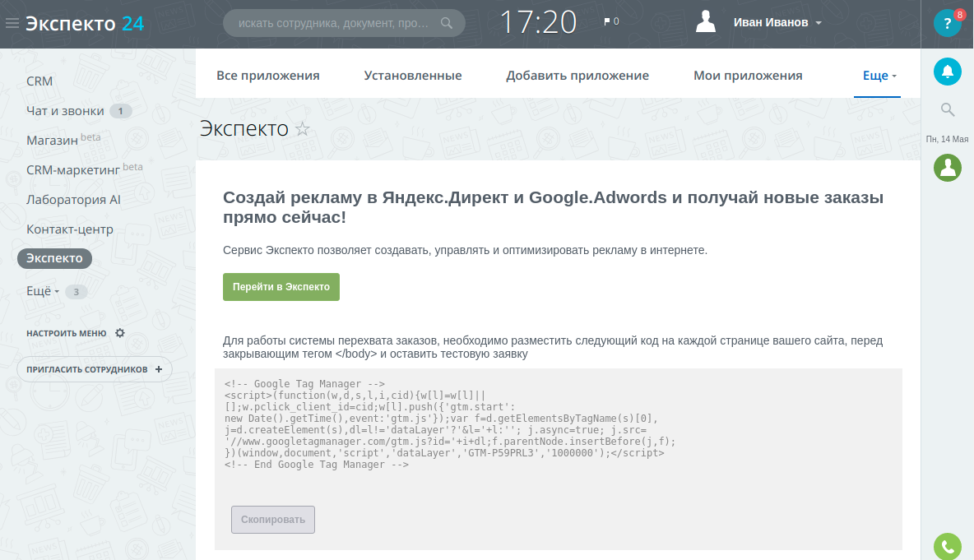Click the Чат и звонки unread badge

[x=121, y=111]
